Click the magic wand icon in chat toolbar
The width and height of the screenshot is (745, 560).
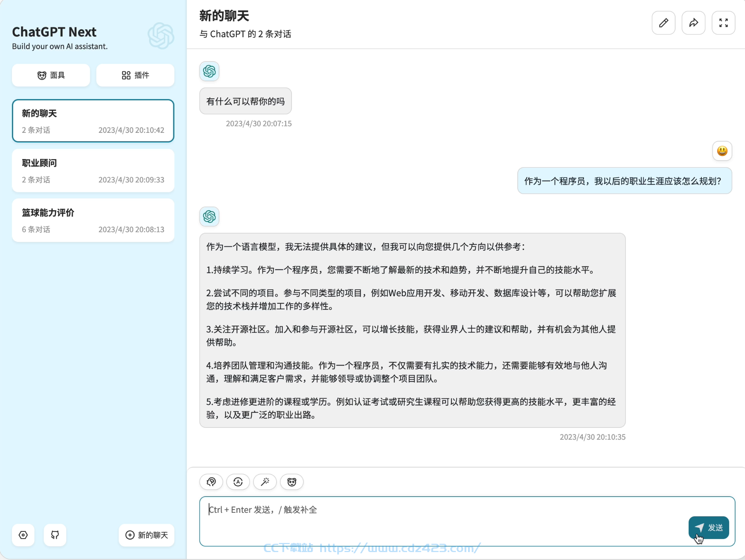tap(265, 482)
